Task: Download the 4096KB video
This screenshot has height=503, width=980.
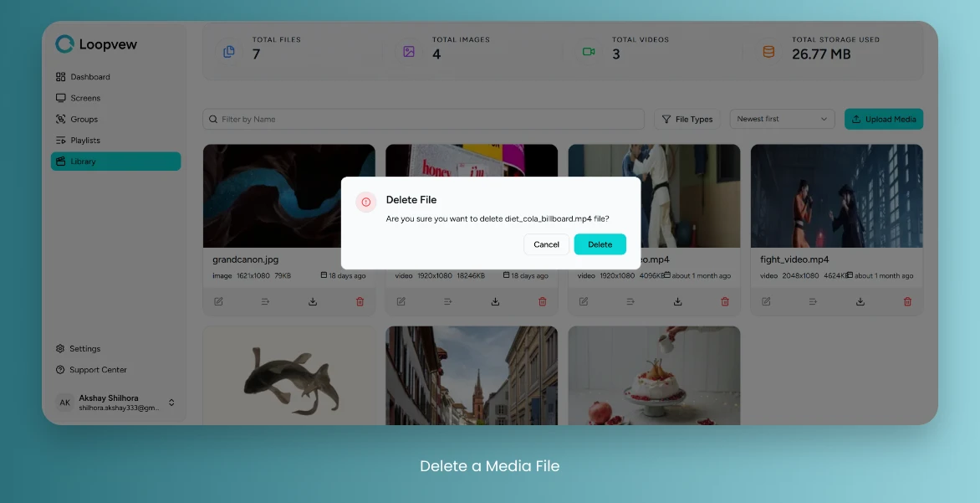Action: 677,301
